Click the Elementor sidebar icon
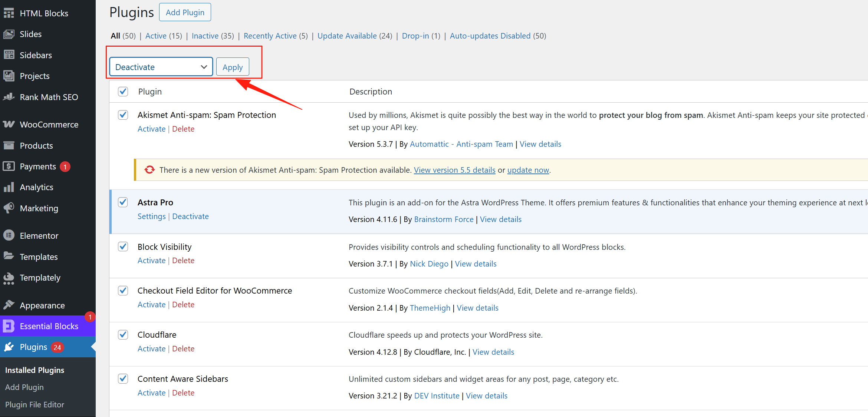 [x=9, y=236]
